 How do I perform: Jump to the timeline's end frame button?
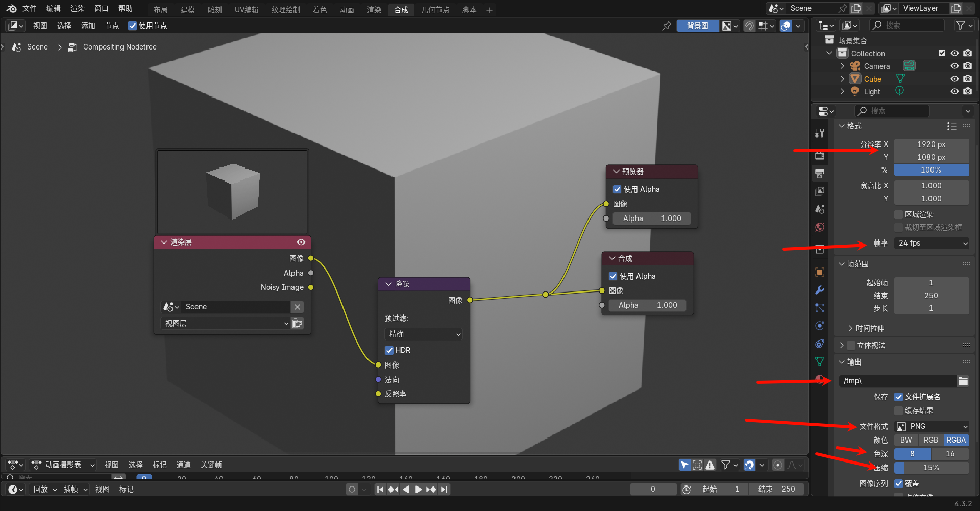click(x=445, y=489)
